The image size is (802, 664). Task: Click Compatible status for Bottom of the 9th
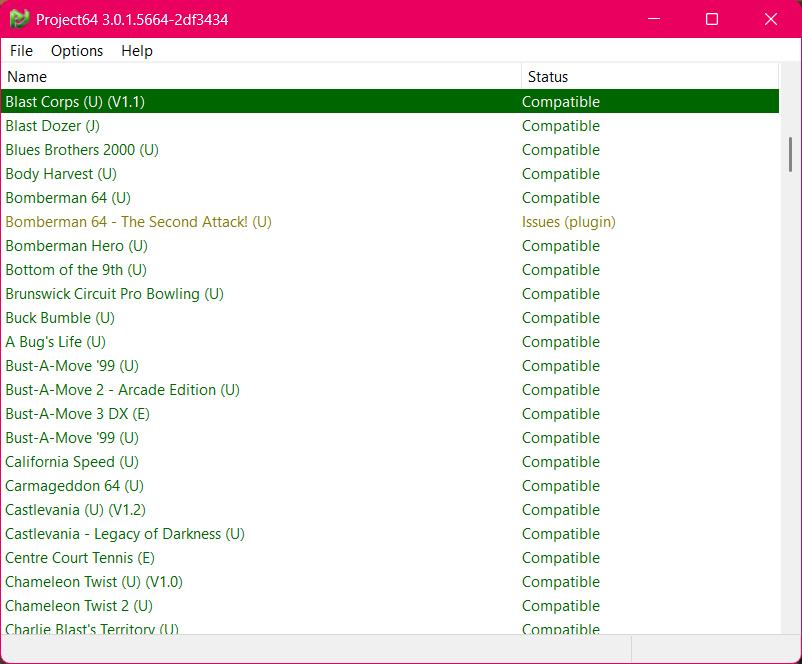561,270
